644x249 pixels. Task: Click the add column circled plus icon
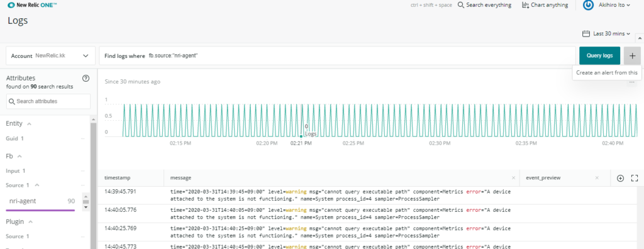(620, 178)
